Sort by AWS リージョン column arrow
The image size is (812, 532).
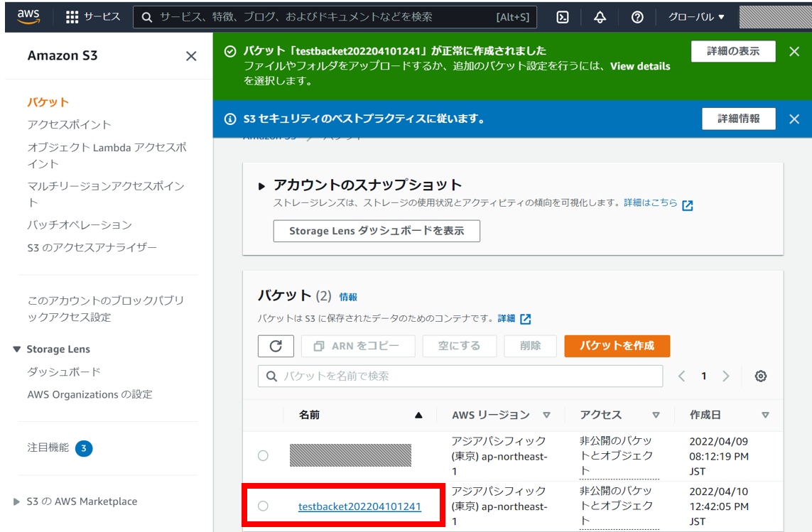click(546, 415)
